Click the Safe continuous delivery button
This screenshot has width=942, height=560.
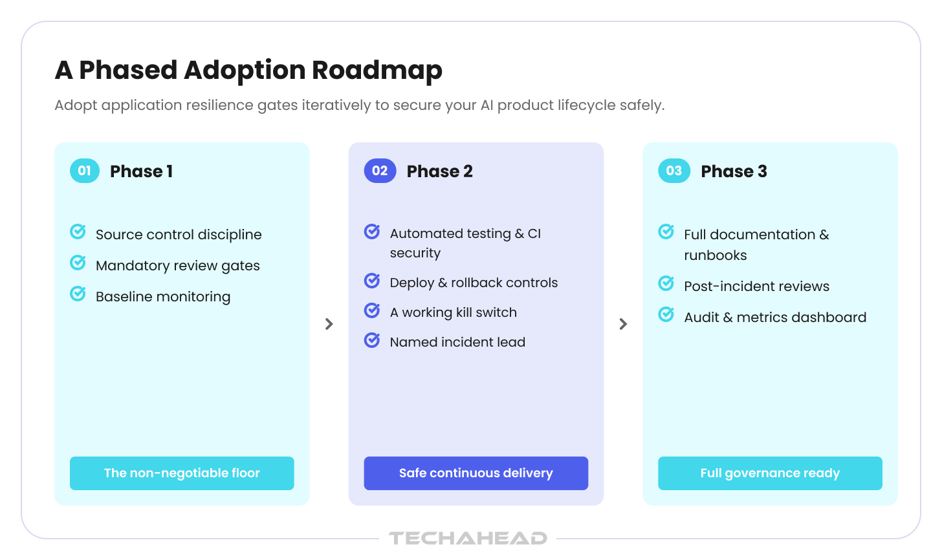pyautogui.click(x=476, y=473)
